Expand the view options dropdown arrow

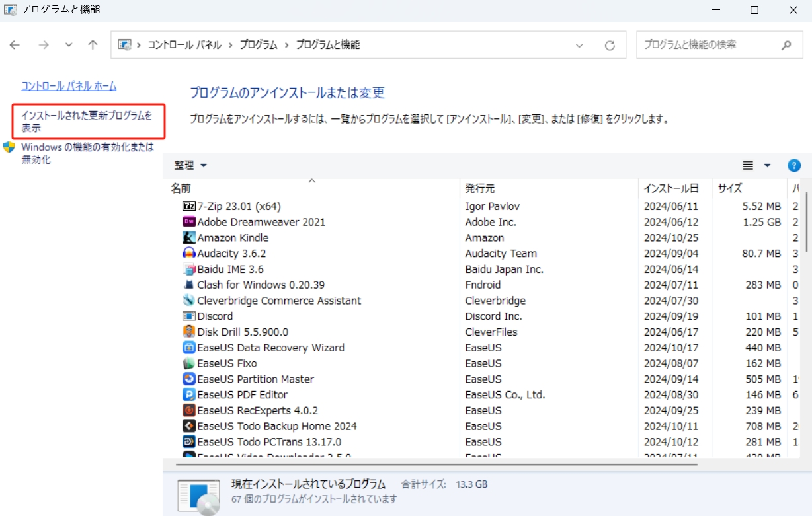(x=768, y=166)
